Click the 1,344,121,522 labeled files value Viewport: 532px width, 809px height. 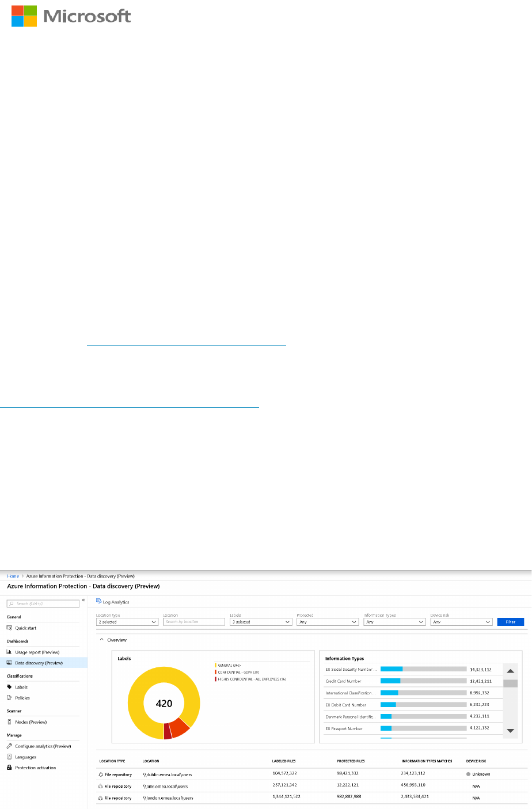pyautogui.click(x=286, y=798)
